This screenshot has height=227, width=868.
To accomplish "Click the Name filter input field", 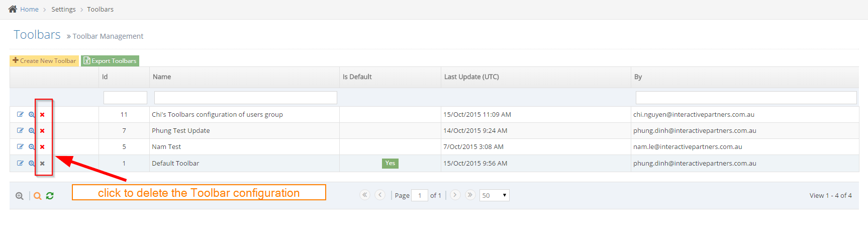I will click(245, 98).
